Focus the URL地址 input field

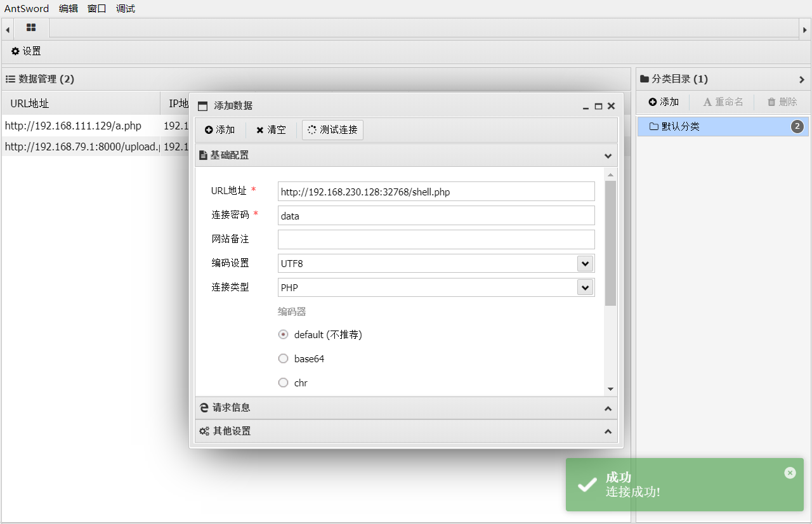pyautogui.click(x=436, y=192)
